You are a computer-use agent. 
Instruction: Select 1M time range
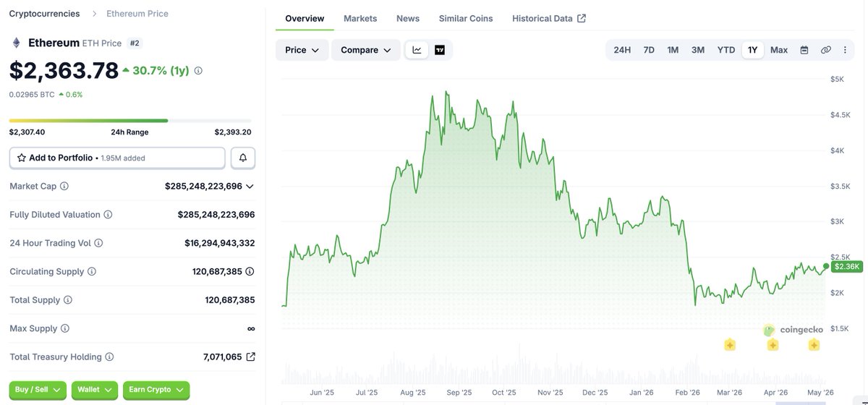tap(673, 50)
